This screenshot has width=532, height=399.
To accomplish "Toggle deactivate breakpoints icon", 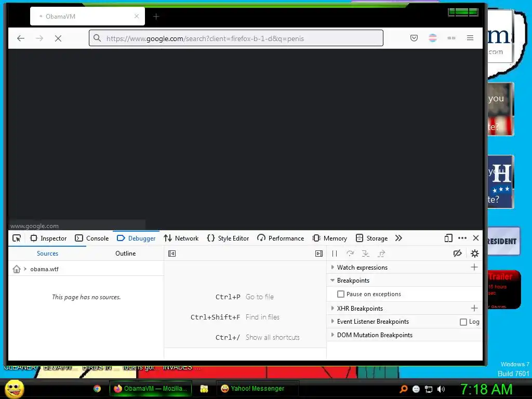I will click(x=457, y=254).
